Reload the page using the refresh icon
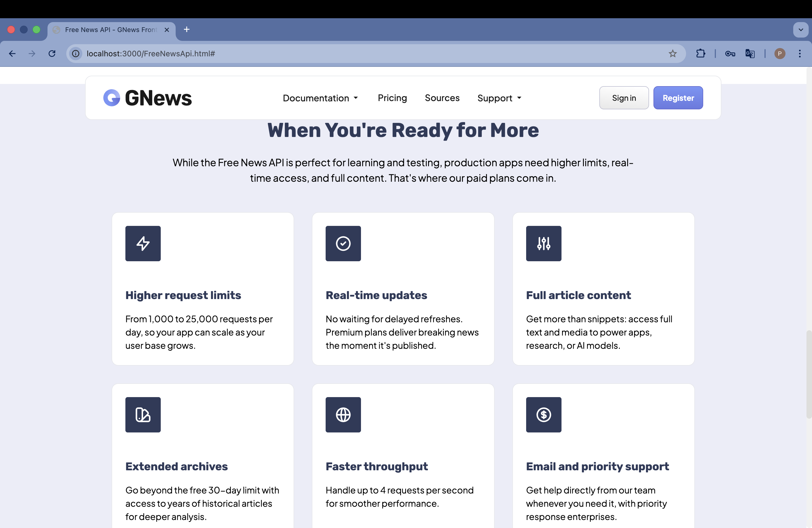Image resolution: width=812 pixels, height=528 pixels. tap(52, 54)
